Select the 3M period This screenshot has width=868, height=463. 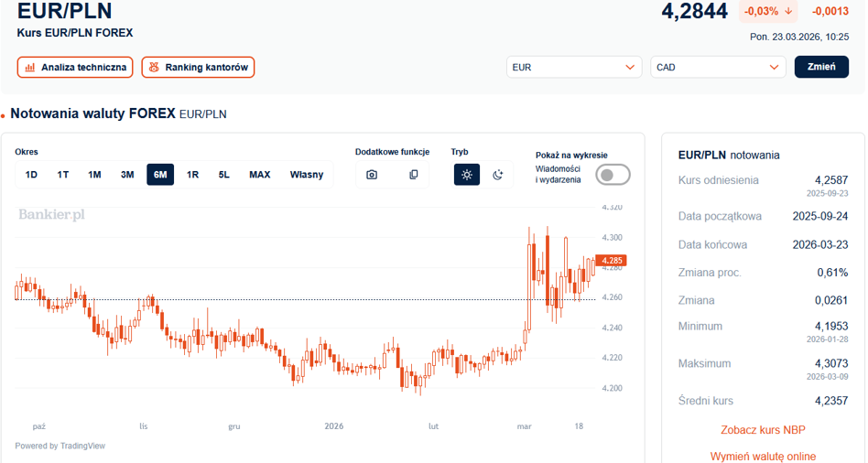tap(127, 175)
